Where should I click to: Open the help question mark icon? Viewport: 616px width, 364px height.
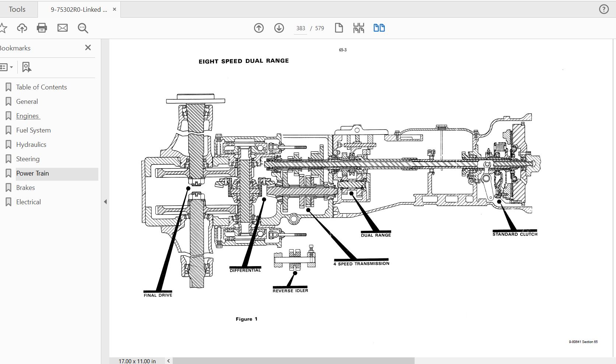click(604, 10)
